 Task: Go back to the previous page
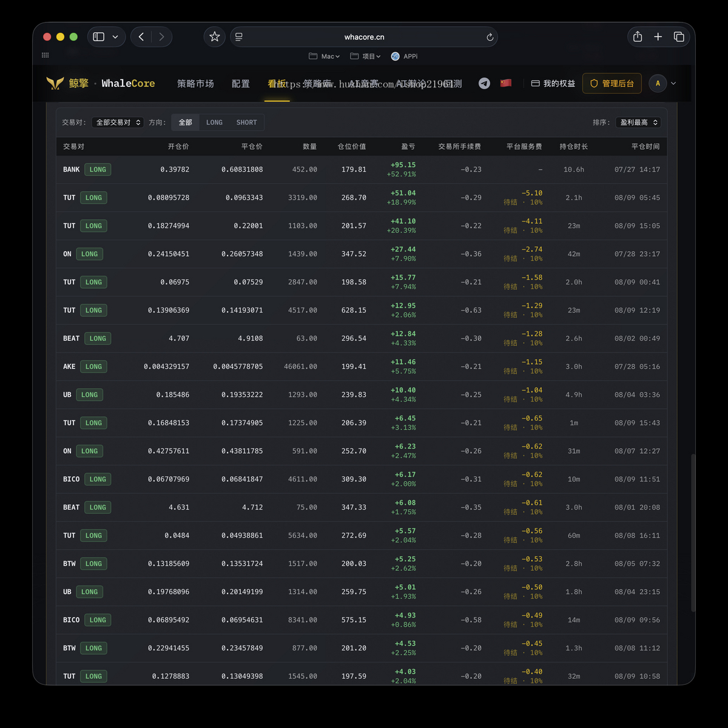[141, 37]
